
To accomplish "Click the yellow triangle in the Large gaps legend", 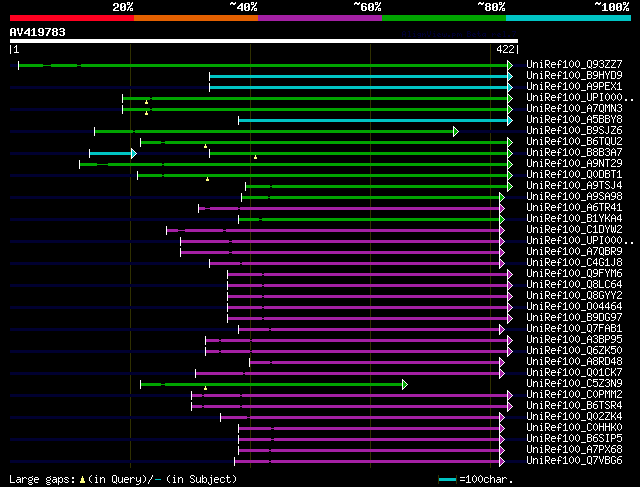I will point(82,480).
